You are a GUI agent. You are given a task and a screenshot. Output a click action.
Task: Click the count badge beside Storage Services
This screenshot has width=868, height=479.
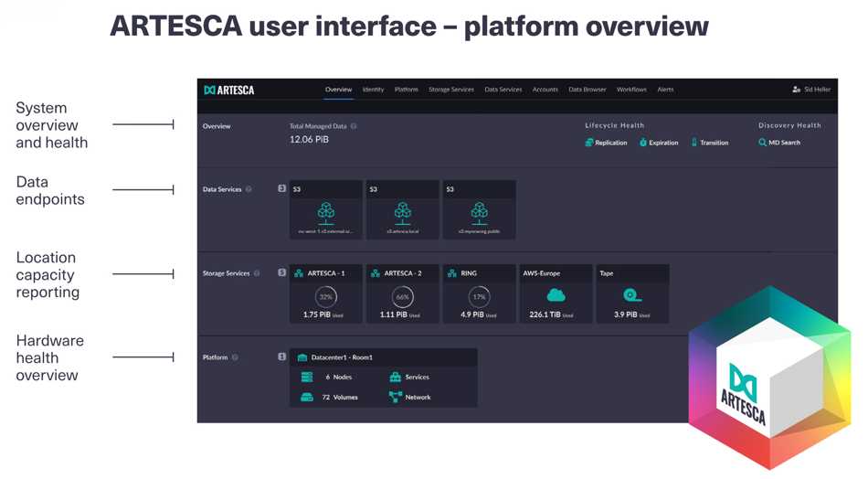(281, 272)
